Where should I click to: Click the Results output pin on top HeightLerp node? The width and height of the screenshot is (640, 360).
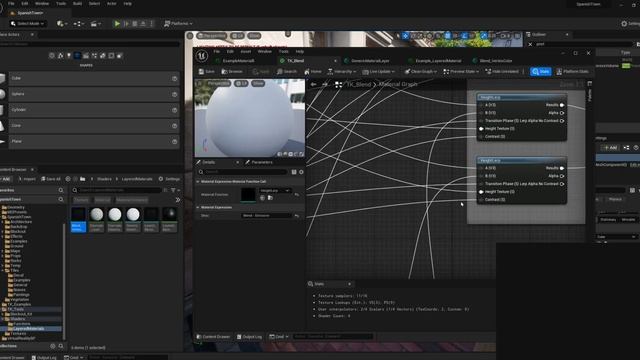pos(562,105)
